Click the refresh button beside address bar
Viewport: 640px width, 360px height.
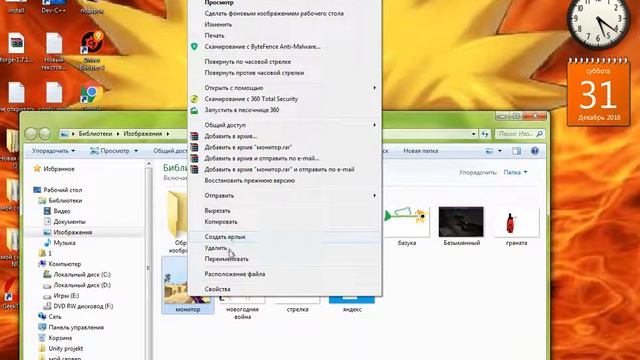pyautogui.click(x=485, y=133)
